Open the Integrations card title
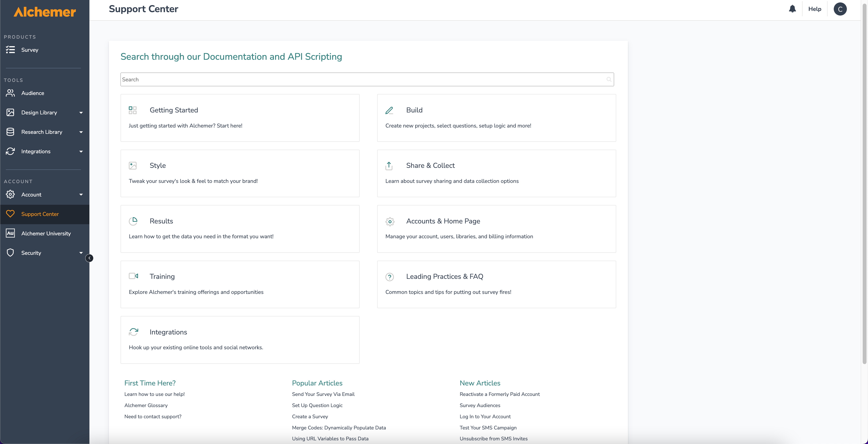Viewport: 868px width, 444px height. 168,332
